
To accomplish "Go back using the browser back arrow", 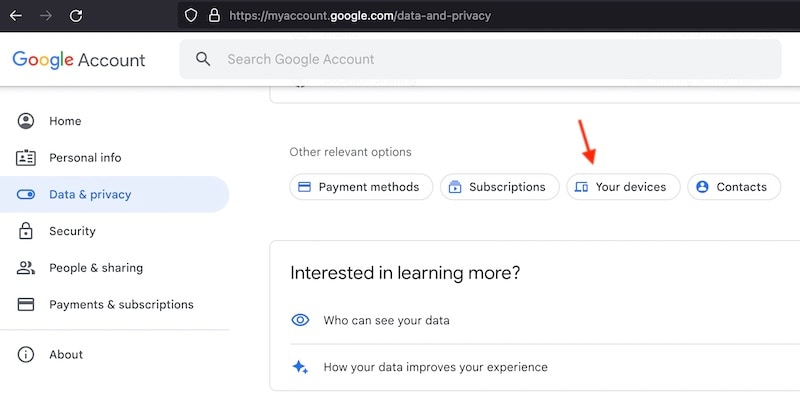I will 16,16.
